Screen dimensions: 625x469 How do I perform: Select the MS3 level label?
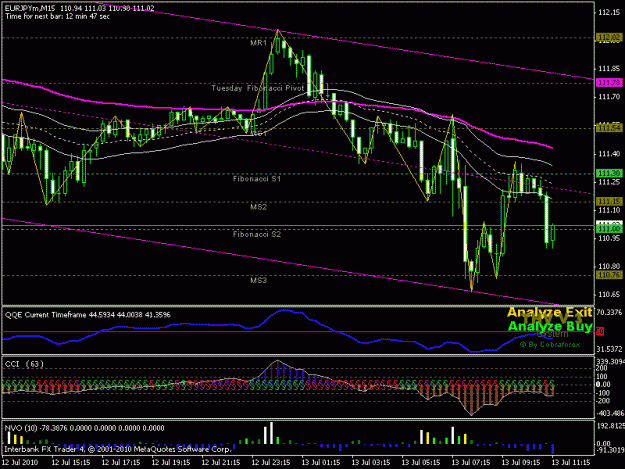[x=258, y=280]
